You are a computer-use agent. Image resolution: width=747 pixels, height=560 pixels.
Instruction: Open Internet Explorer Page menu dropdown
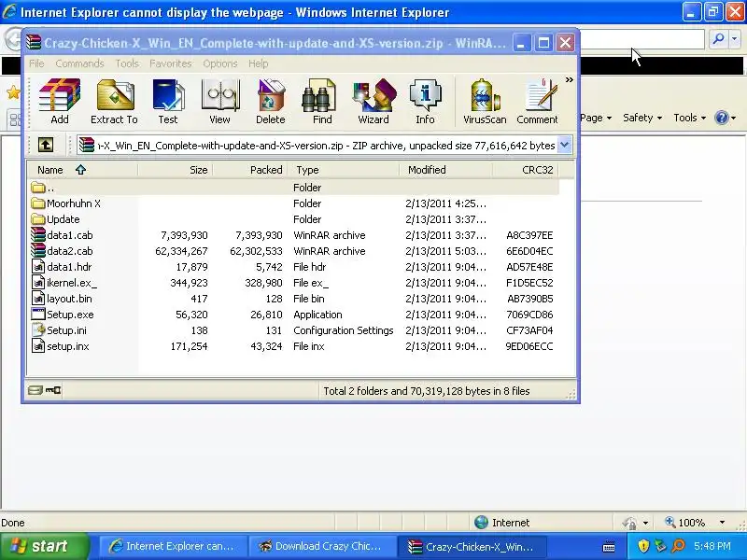click(596, 118)
